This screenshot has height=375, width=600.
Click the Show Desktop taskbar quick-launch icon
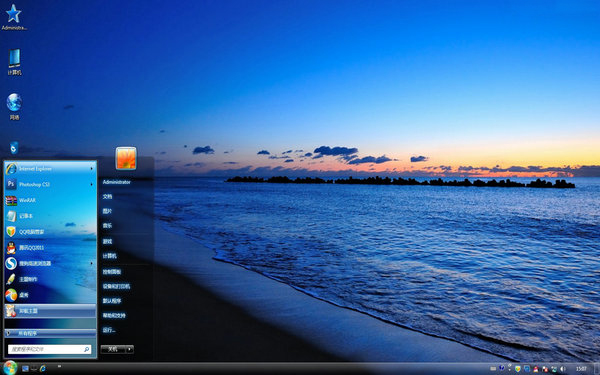click(x=25, y=368)
